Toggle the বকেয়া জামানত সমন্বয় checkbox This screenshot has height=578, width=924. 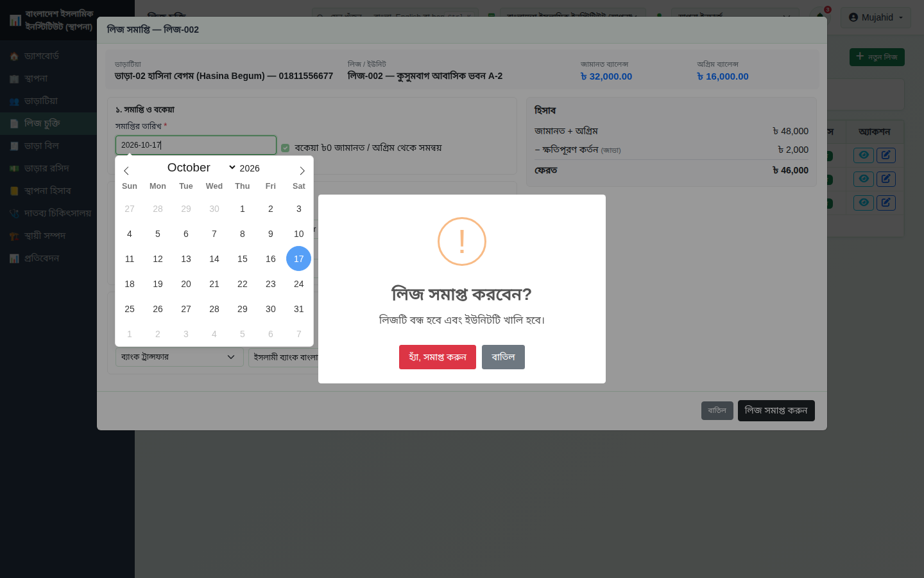[286, 148]
